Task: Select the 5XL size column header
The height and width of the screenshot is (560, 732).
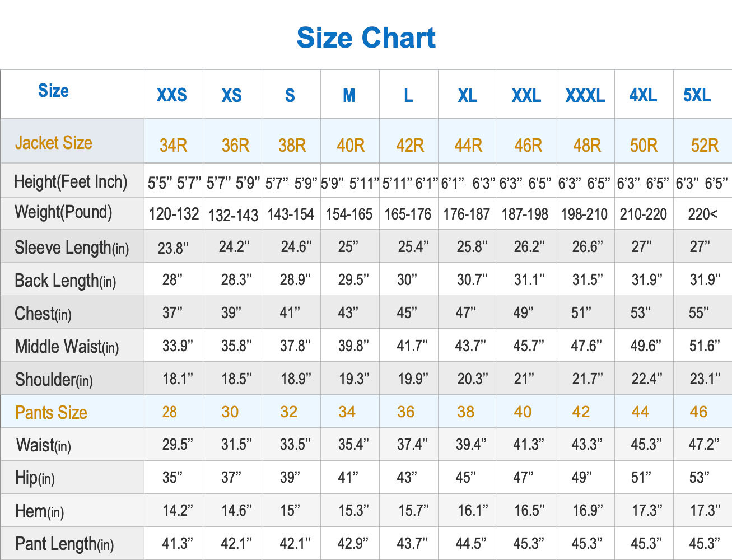Action: pos(697,95)
